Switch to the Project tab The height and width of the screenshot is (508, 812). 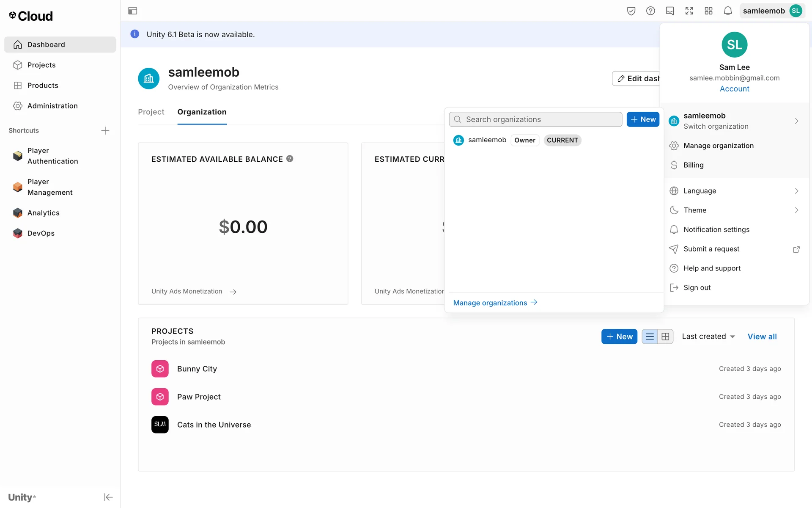pyautogui.click(x=151, y=112)
